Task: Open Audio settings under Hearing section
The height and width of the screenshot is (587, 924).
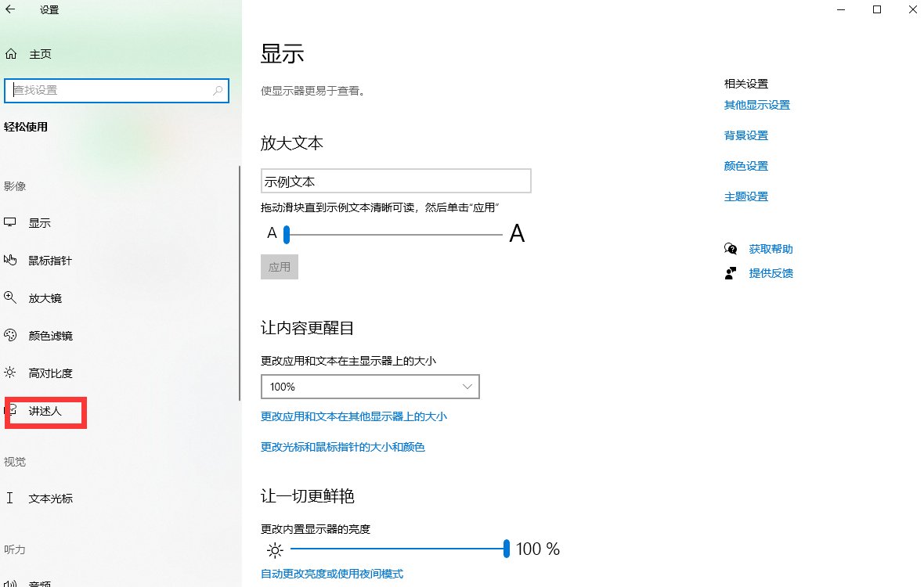Action: coord(39,582)
